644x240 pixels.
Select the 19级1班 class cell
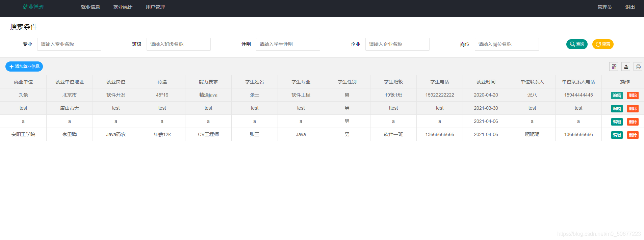pos(393,95)
